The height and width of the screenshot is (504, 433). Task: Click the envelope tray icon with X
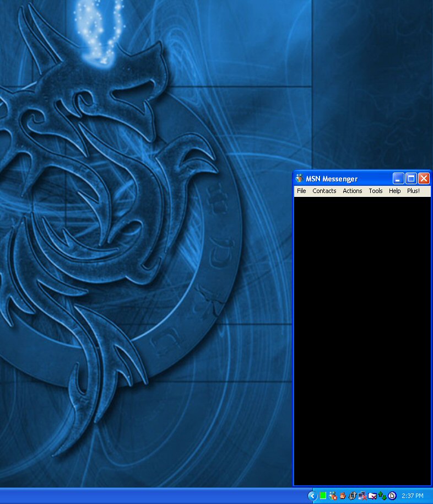tap(372, 496)
